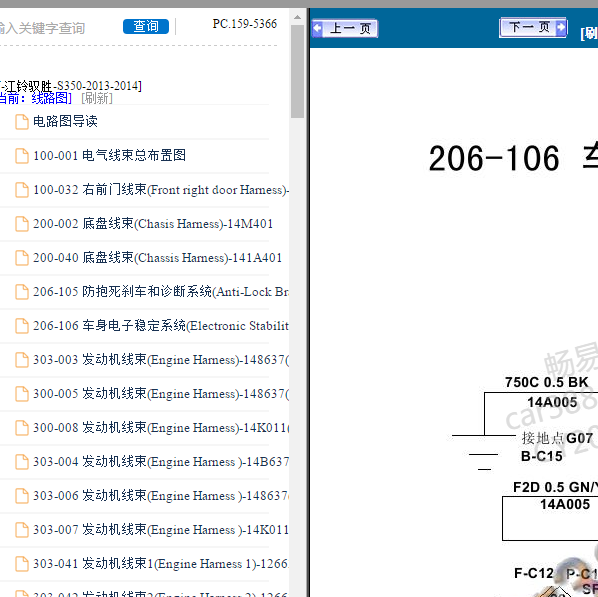Click document icon beside 303-041
Image resolution: width=598 pixels, height=597 pixels.
click(x=22, y=563)
